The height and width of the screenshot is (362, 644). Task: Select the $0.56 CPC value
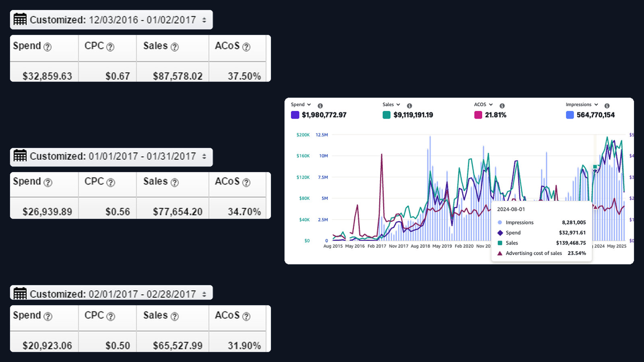pos(118,212)
